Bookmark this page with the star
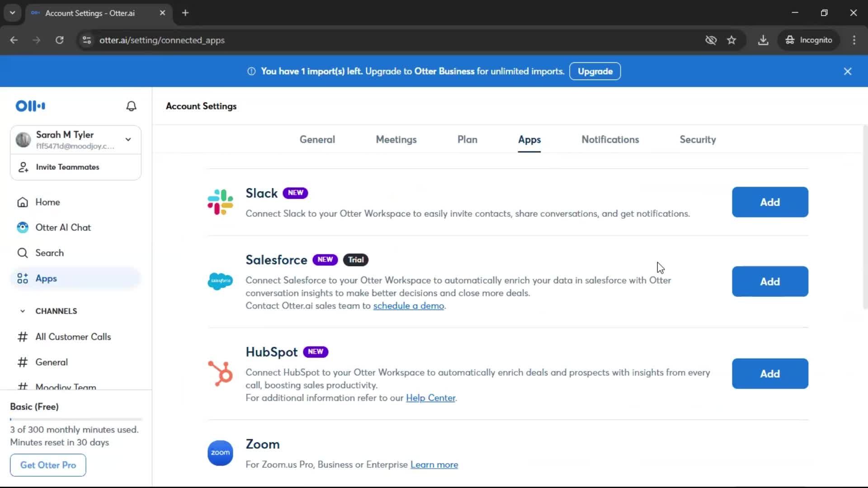Screen dimensions: 868x488 pos(731,40)
